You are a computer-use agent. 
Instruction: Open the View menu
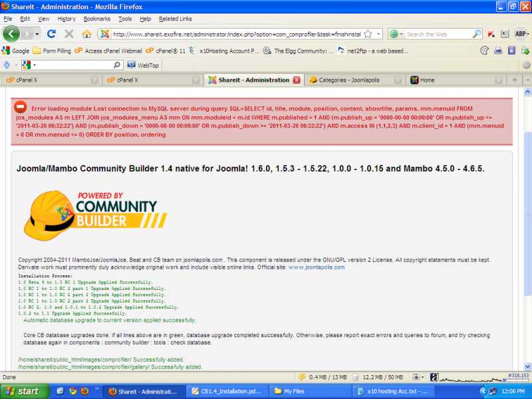click(43, 19)
